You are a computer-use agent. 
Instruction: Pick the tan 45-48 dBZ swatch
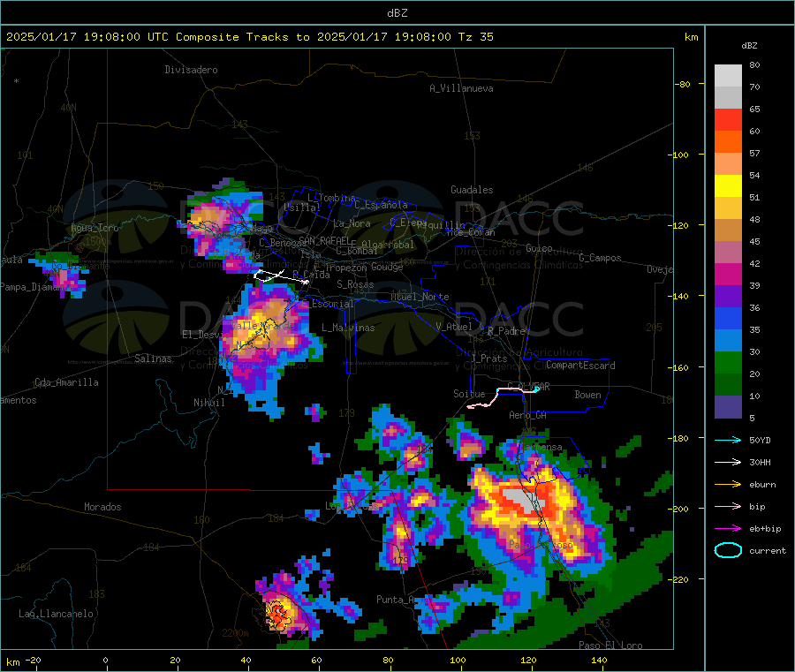[728, 230]
